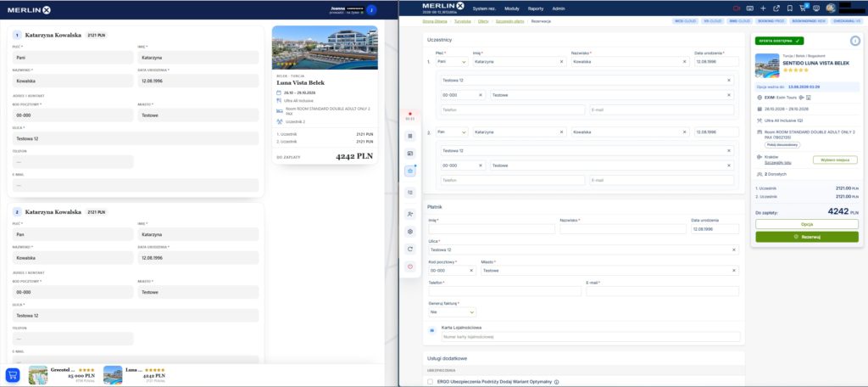Open the Raporty menu
The width and height of the screenshot is (868, 387).
click(x=536, y=8)
